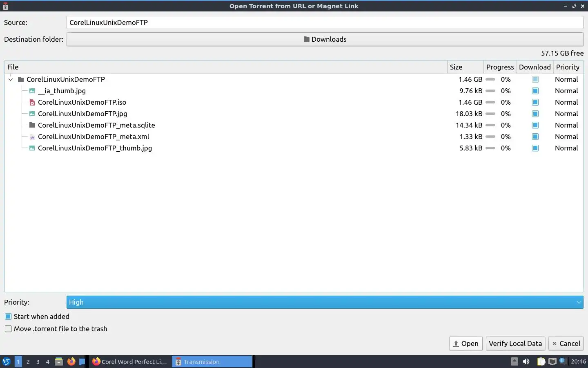The image size is (588, 368).
Task: Click the wired network tray icon
Action: [x=552, y=361]
